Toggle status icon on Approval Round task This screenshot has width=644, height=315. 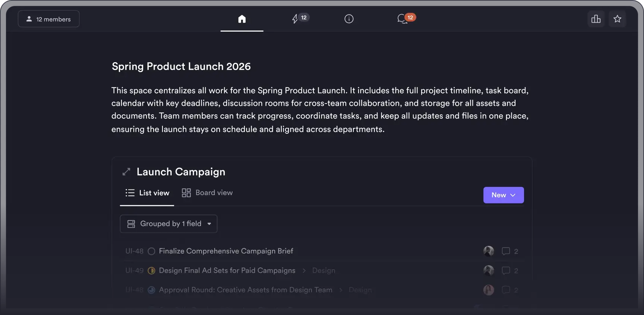click(x=151, y=290)
